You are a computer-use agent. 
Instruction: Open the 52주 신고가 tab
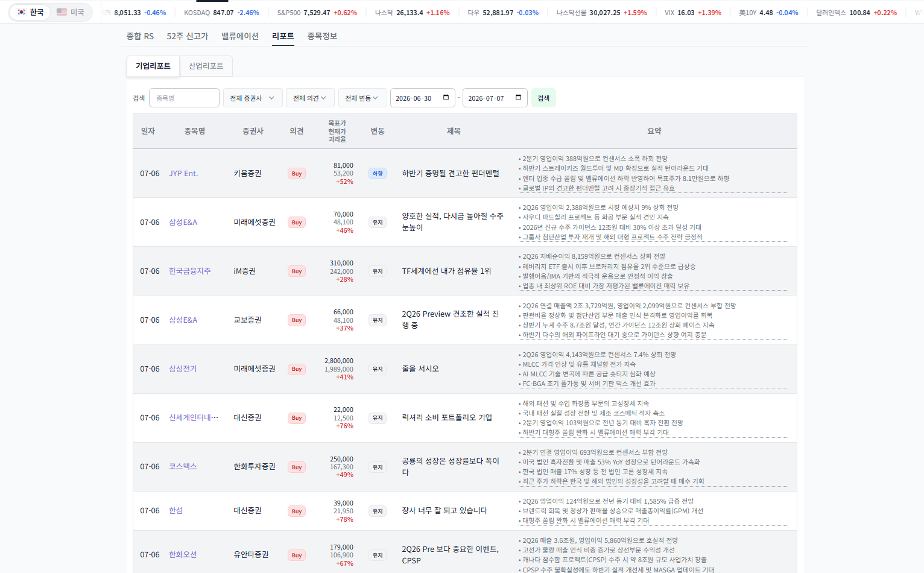188,36
